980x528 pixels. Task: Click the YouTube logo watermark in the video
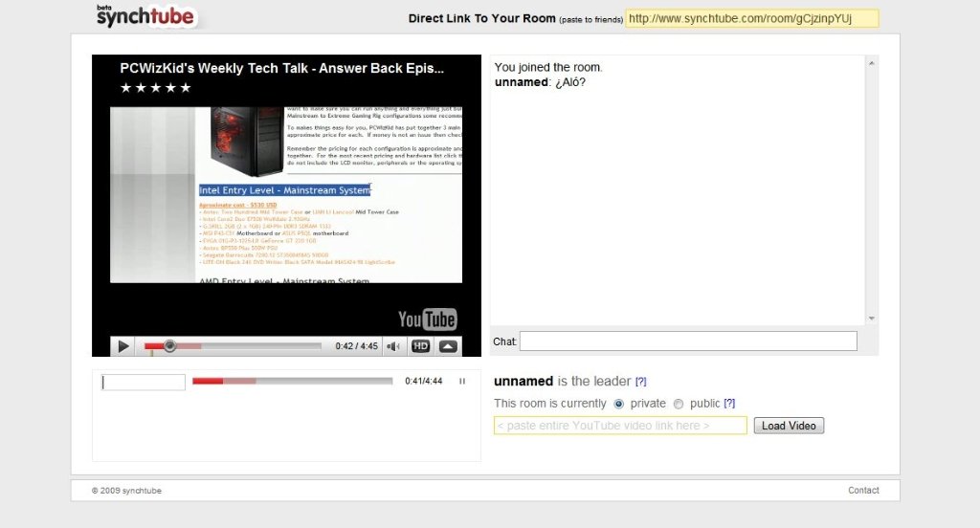(x=427, y=319)
